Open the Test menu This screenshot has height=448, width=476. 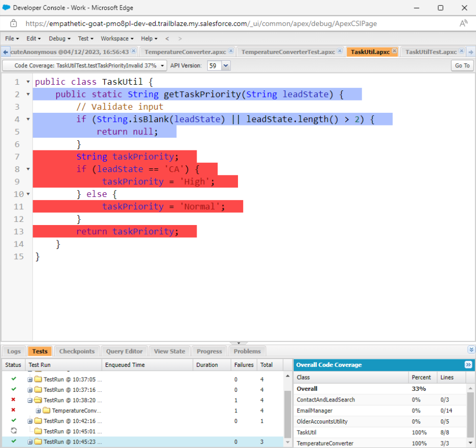click(86, 38)
